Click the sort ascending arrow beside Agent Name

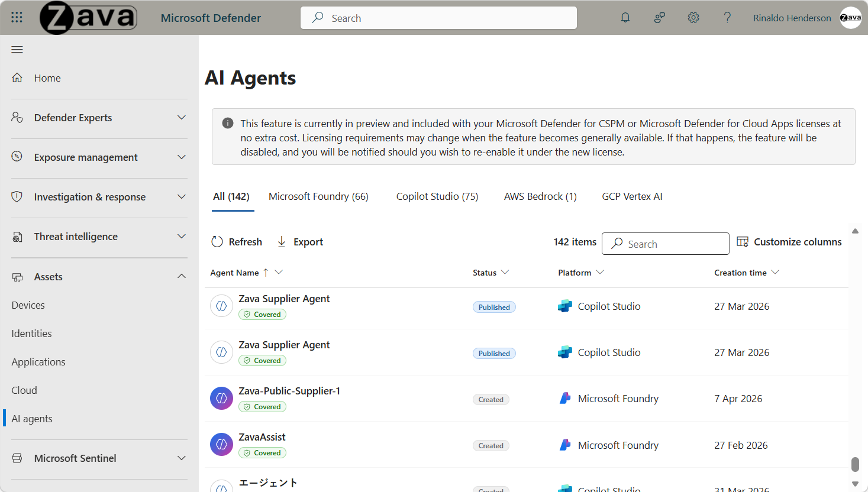266,273
